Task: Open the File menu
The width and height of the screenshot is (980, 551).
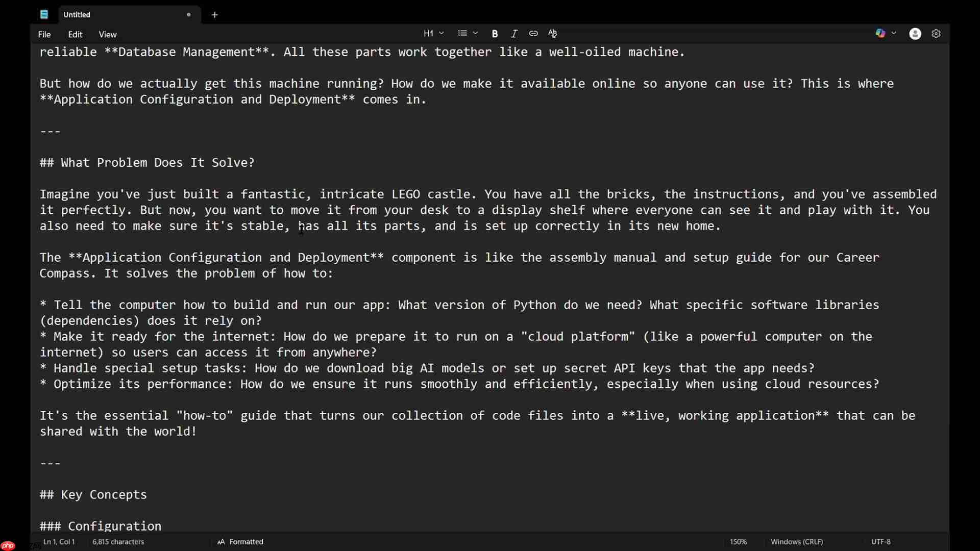Action: pos(44,35)
